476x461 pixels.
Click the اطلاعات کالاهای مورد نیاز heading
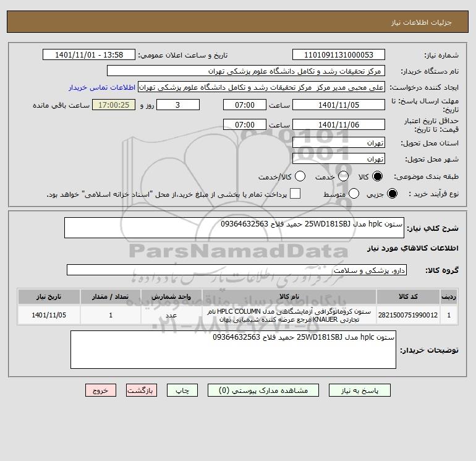pyautogui.click(x=413, y=248)
